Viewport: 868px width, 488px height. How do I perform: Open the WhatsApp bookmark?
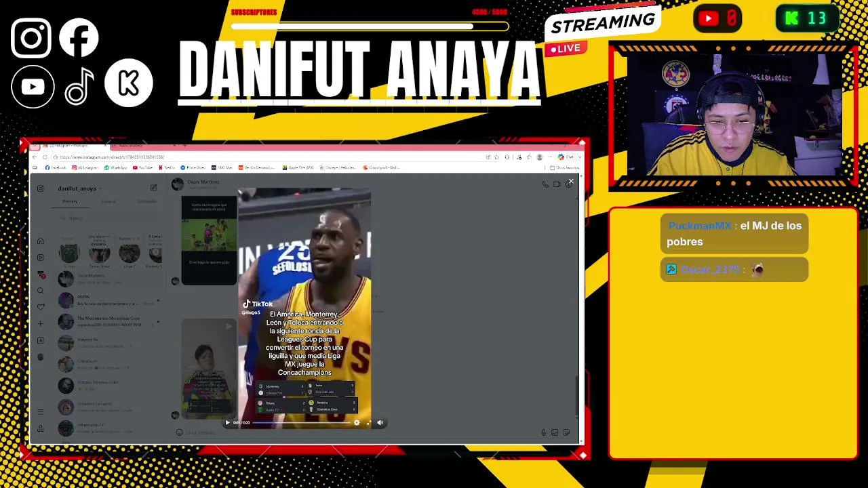116,167
